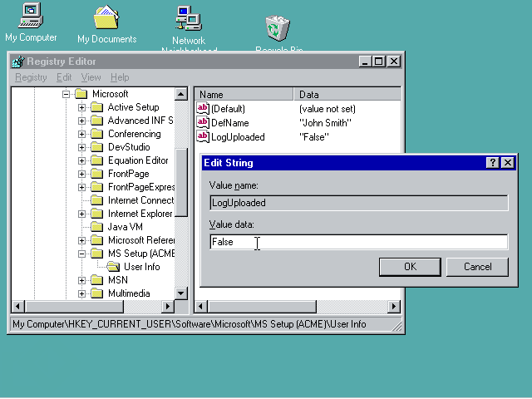Select the Equation Editor folder icon
532x399 pixels.
(x=97, y=160)
